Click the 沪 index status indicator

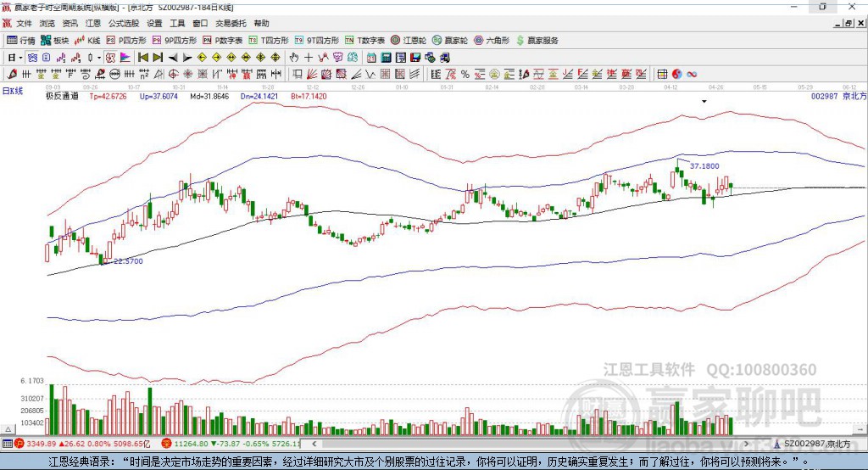[19, 444]
